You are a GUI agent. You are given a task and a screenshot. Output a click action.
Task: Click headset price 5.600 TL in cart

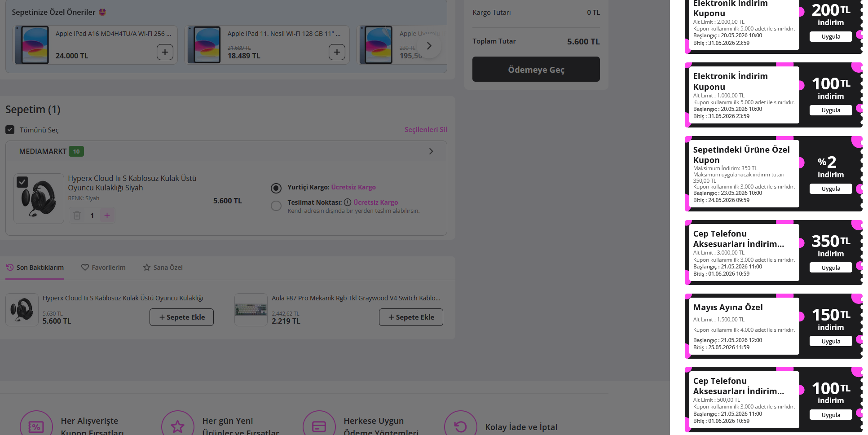pyautogui.click(x=228, y=201)
